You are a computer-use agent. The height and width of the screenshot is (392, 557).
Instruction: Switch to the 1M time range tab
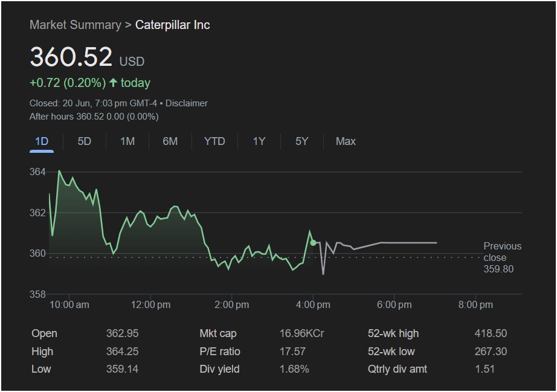(127, 141)
